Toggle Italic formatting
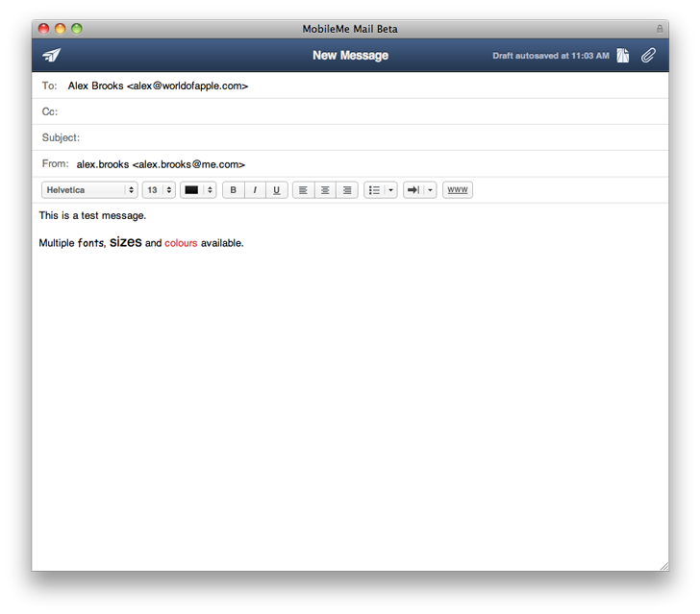 tap(255, 190)
